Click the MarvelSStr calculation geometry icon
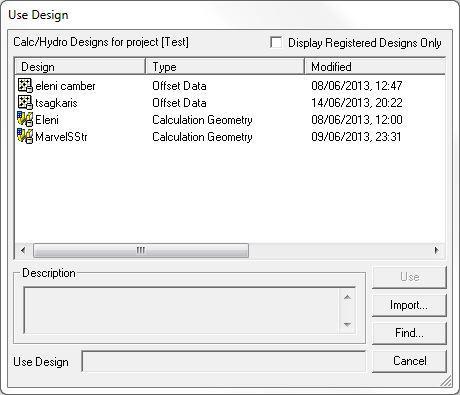Screen dimensions: 460x395 pos(25,137)
